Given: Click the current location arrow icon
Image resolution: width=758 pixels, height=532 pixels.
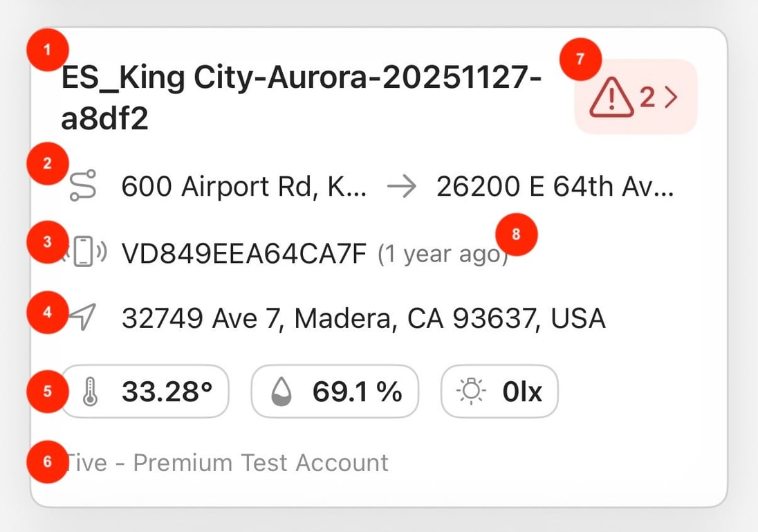Looking at the screenshot, I should pos(83,318).
